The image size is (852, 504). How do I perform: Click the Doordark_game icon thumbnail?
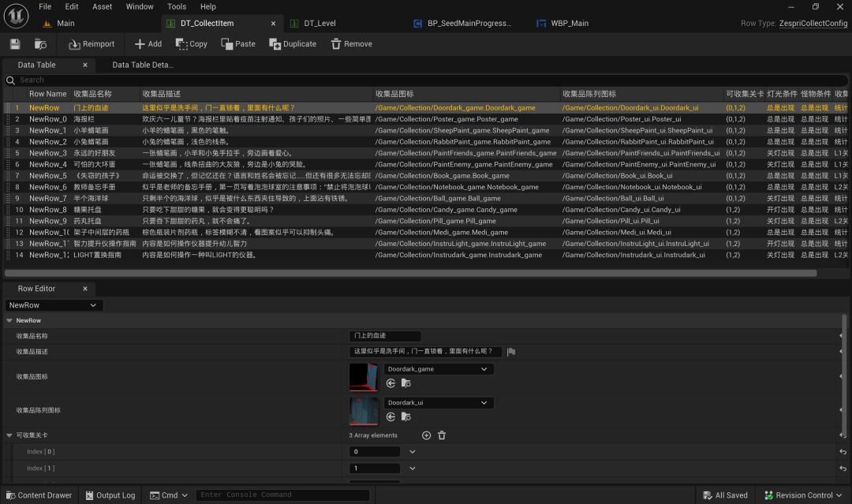pos(363,377)
